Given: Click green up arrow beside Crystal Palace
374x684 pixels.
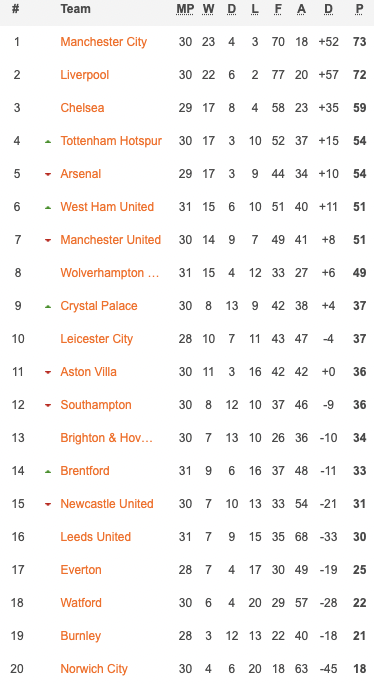Looking at the screenshot, I should click(48, 307).
